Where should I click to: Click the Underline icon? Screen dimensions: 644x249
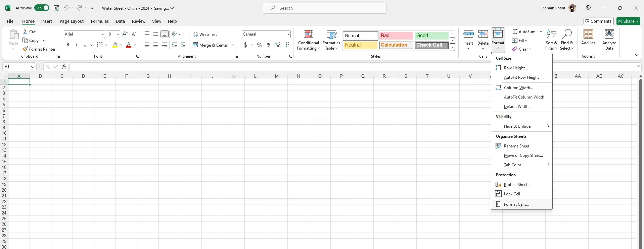[x=85, y=45]
